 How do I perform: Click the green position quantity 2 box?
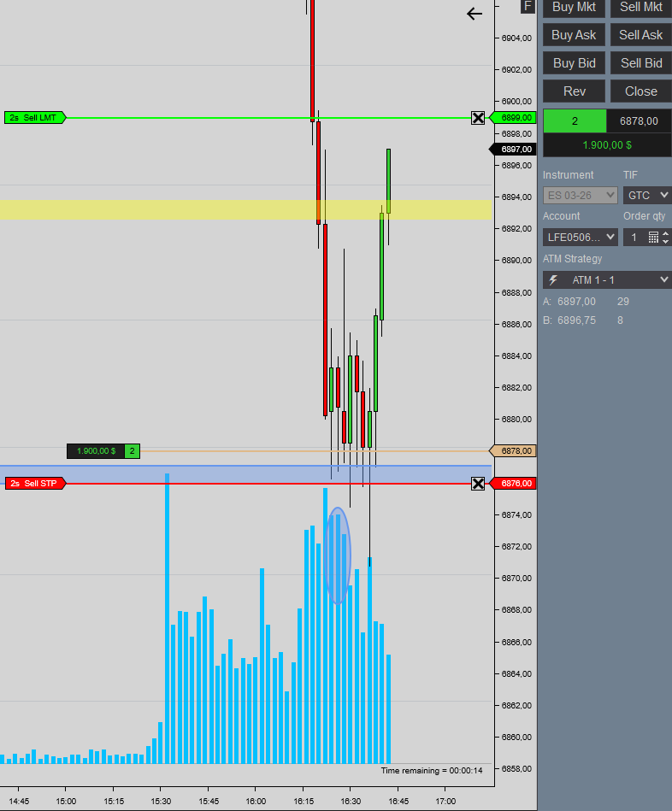575,121
